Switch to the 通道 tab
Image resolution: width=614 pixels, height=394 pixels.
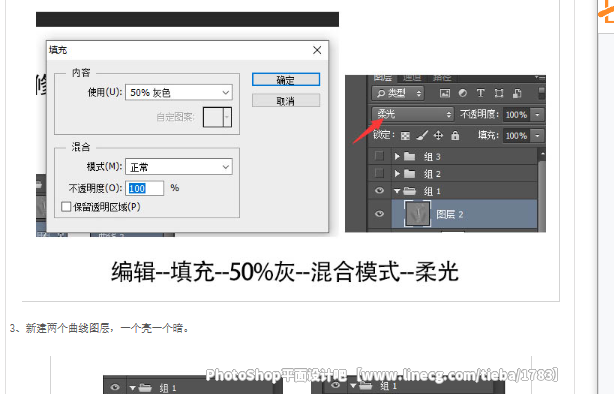[x=412, y=78]
